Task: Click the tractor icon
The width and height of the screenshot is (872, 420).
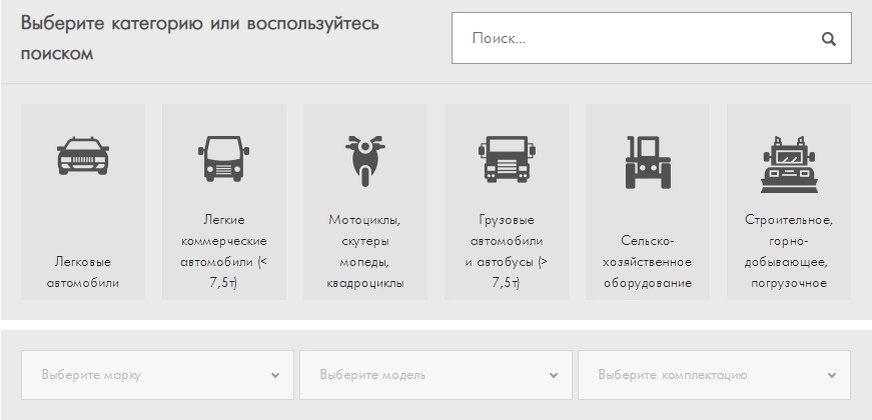Action: [x=648, y=162]
